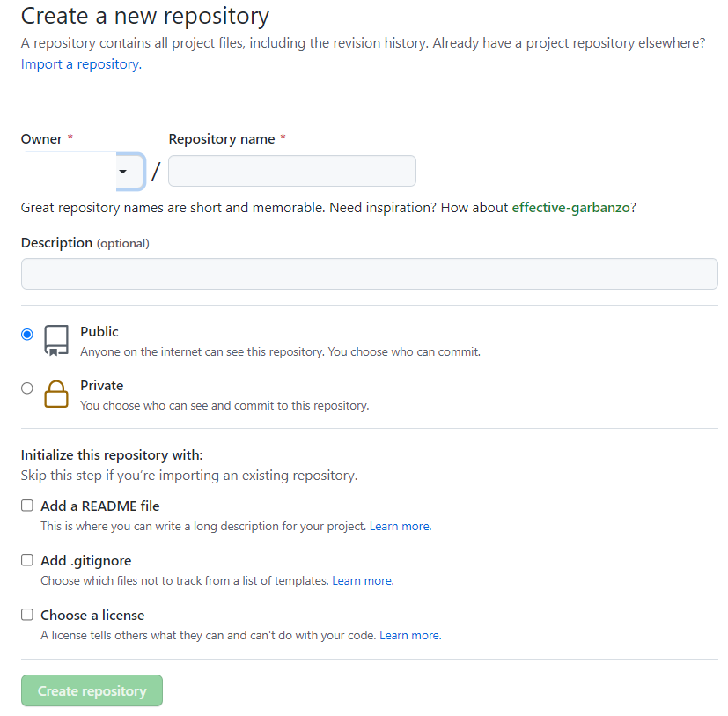Click the Owner label
Screen dimensions: 728x716
point(41,139)
